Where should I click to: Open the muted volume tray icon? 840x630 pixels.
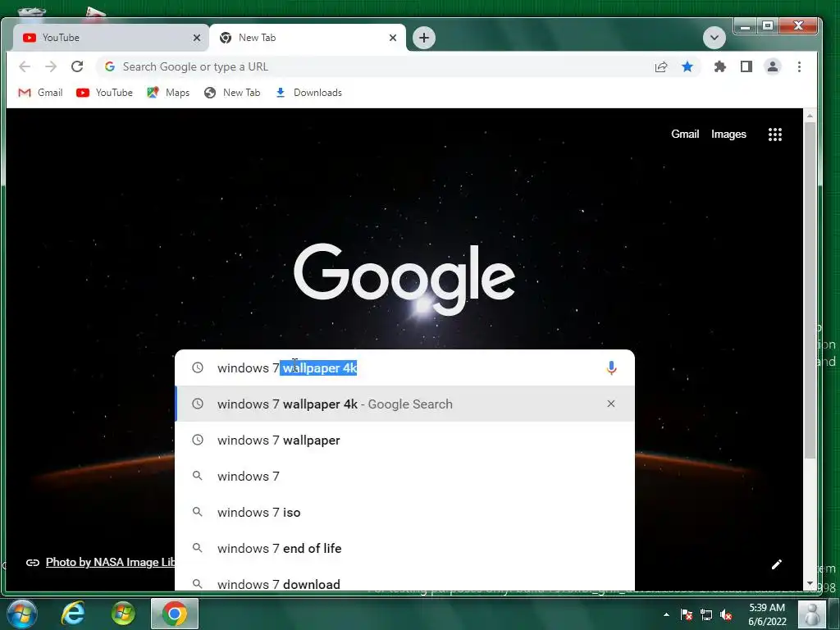pos(726,614)
